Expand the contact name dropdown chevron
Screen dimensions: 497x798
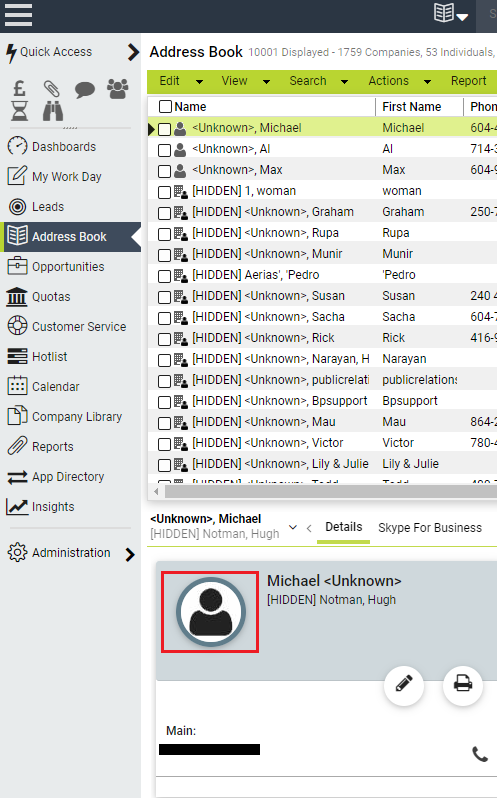pos(293,527)
